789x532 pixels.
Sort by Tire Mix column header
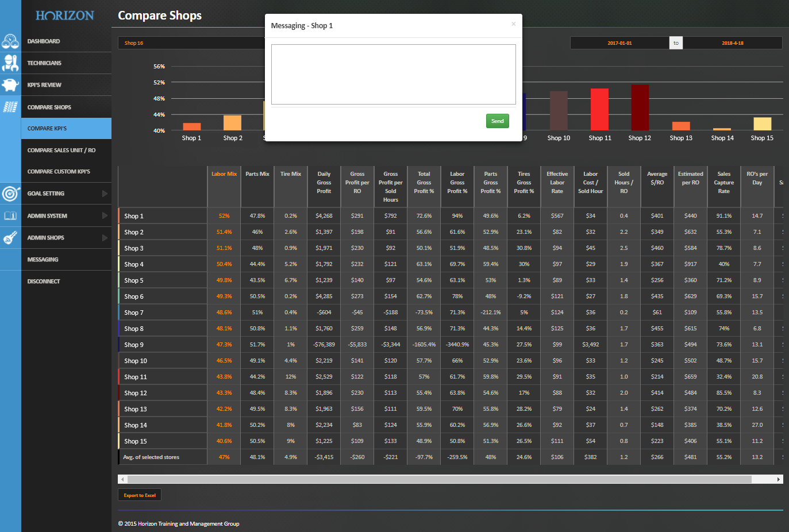tap(291, 174)
